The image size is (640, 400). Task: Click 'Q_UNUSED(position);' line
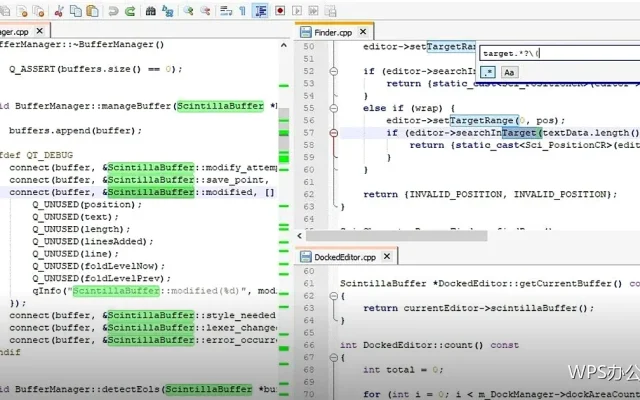tap(87, 204)
